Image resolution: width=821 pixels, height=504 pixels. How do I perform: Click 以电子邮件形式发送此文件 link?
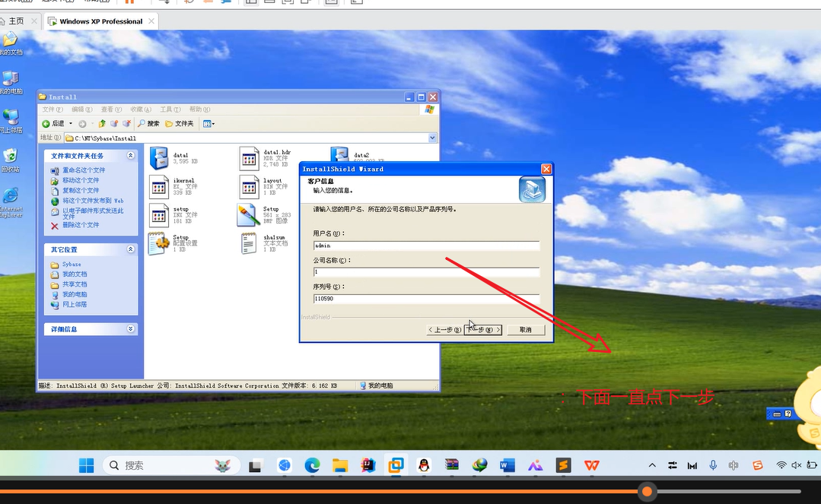(x=93, y=213)
